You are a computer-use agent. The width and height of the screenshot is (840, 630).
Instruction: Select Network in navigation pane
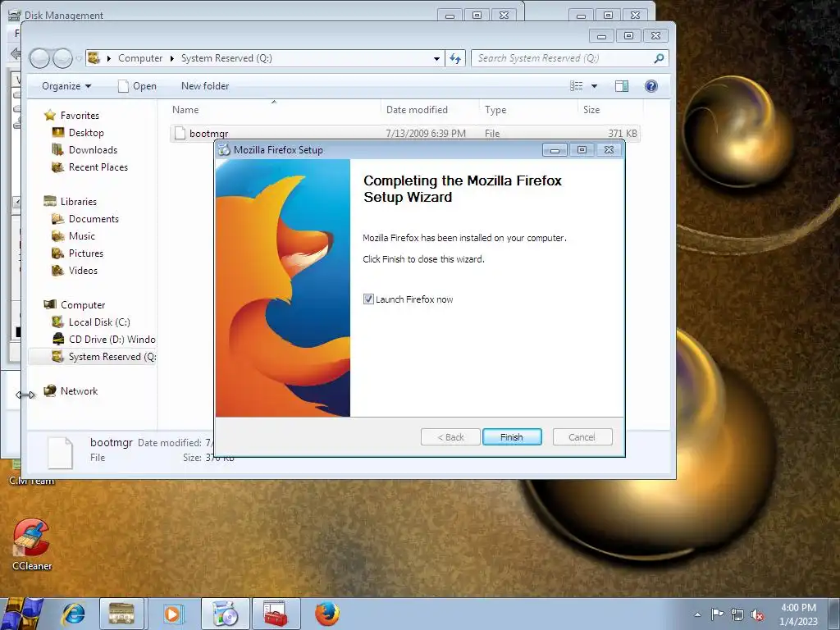pos(80,391)
